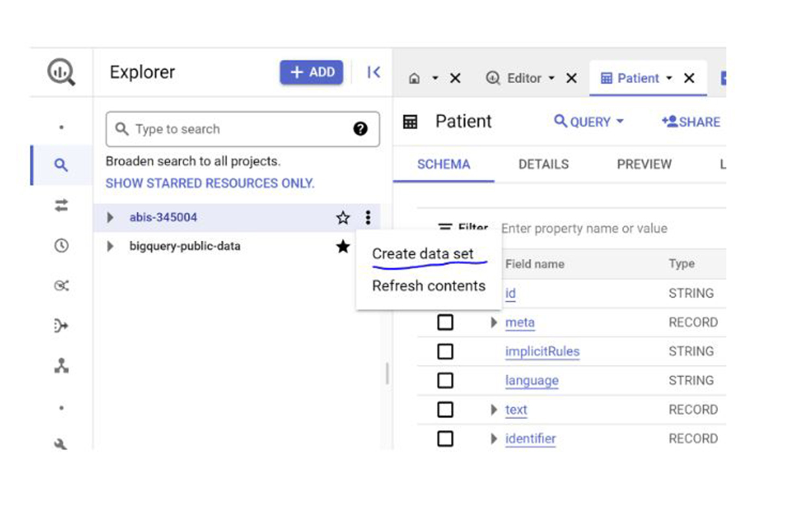Switch to the PREVIEW tab
The height and width of the screenshot is (526, 812).
click(644, 165)
